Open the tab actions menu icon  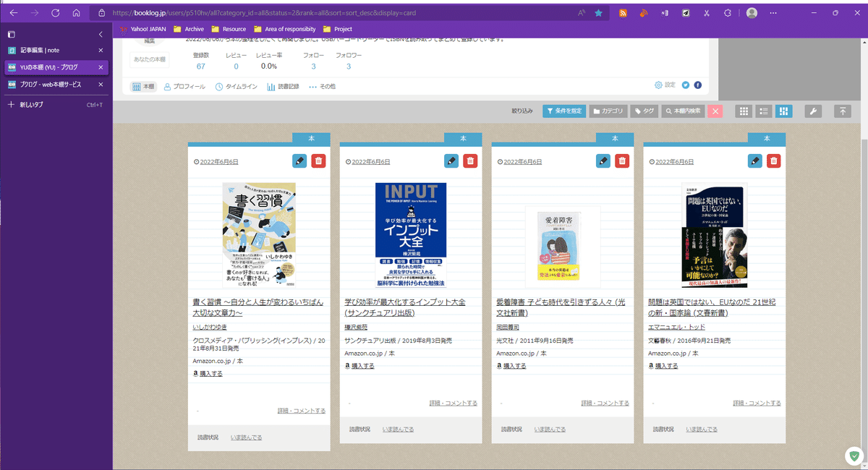(x=12, y=34)
